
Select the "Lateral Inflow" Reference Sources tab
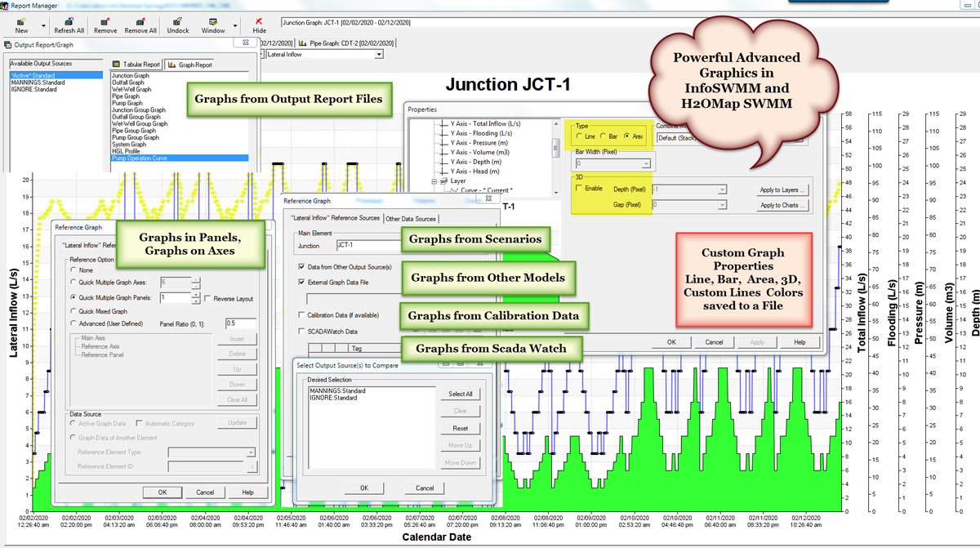pyautogui.click(x=335, y=218)
